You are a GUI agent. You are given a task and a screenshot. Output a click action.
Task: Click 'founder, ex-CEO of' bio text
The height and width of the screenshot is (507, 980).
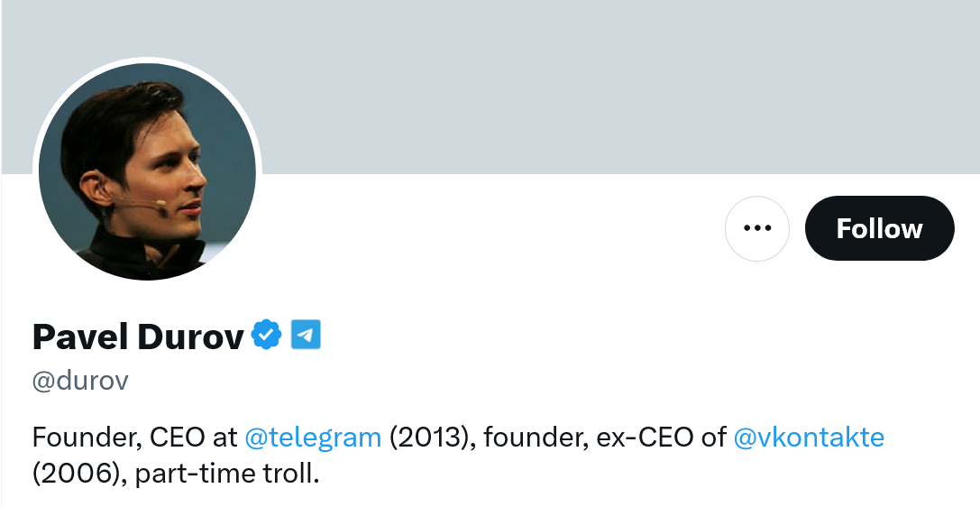(605, 438)
